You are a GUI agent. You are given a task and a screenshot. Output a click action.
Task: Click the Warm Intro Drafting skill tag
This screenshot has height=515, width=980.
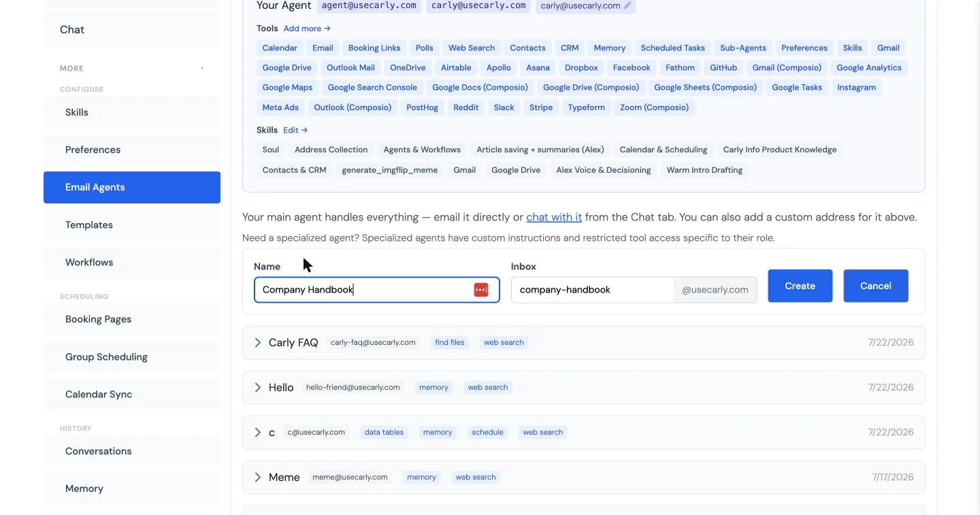(x=704, y=170)
